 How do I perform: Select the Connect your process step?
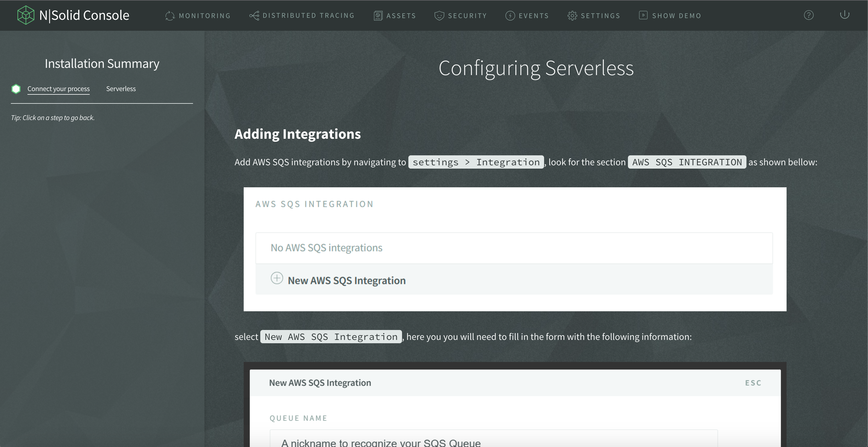click(x=58, y=88)
